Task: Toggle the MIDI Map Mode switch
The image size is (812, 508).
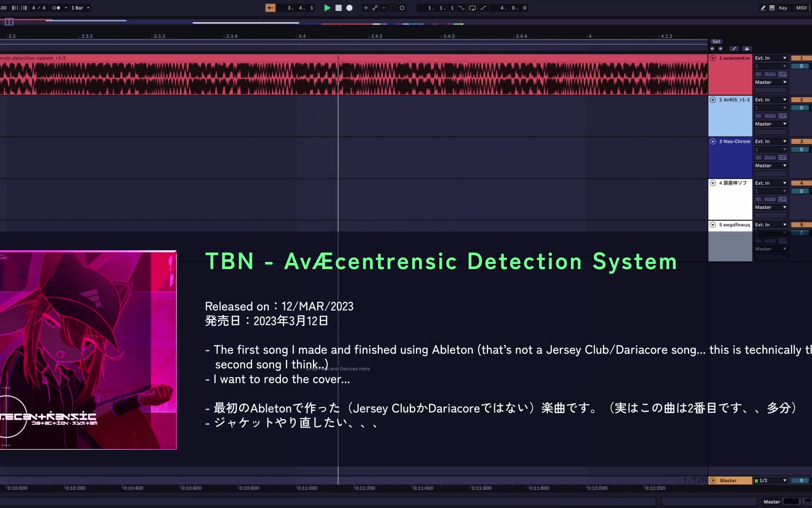Action: pyautogui.click(x=802, y=8)
